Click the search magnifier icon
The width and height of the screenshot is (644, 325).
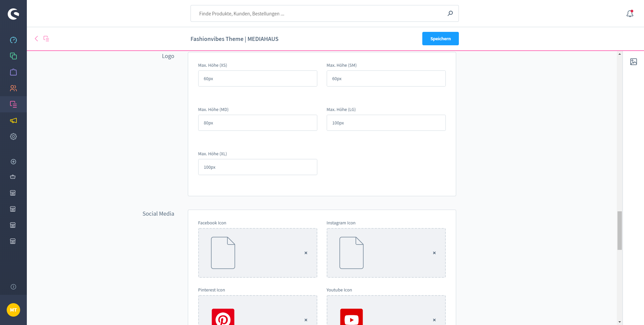(450, 13)
